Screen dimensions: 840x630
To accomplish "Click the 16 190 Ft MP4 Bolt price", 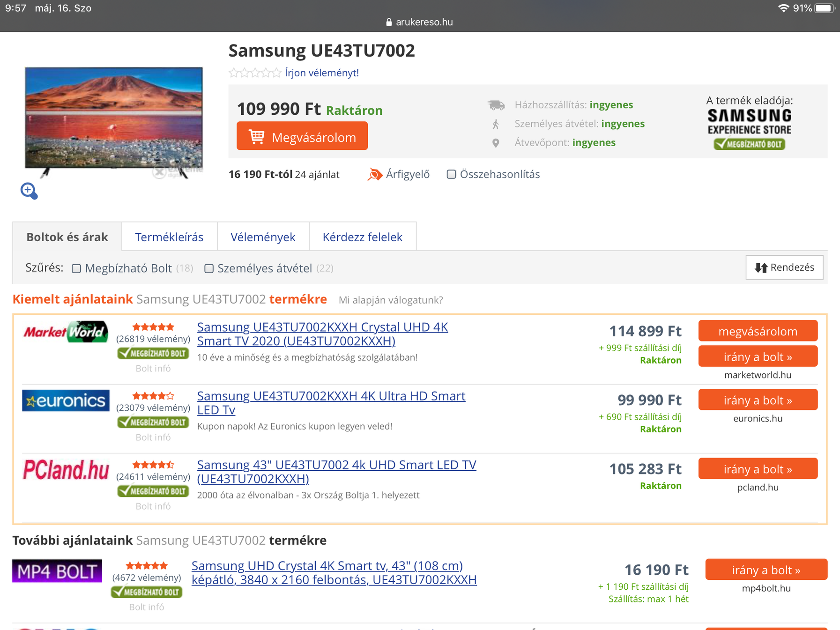I will click(656, 570).
